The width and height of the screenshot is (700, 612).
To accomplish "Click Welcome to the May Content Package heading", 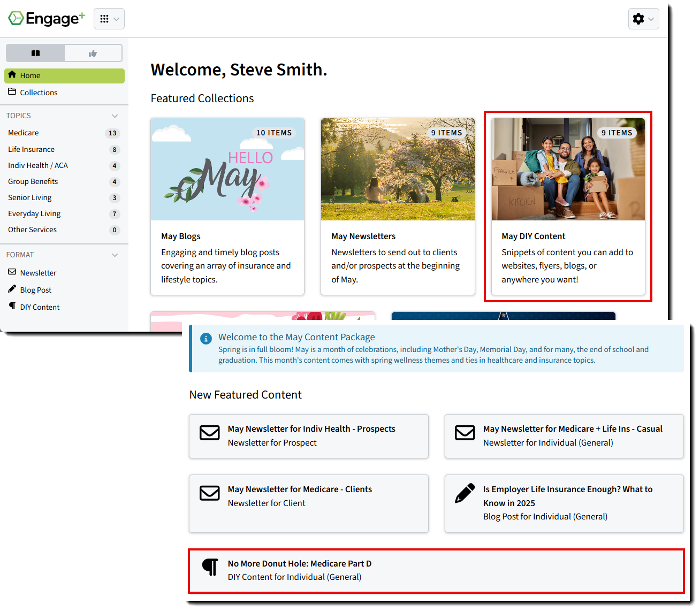I will (296, 337).
